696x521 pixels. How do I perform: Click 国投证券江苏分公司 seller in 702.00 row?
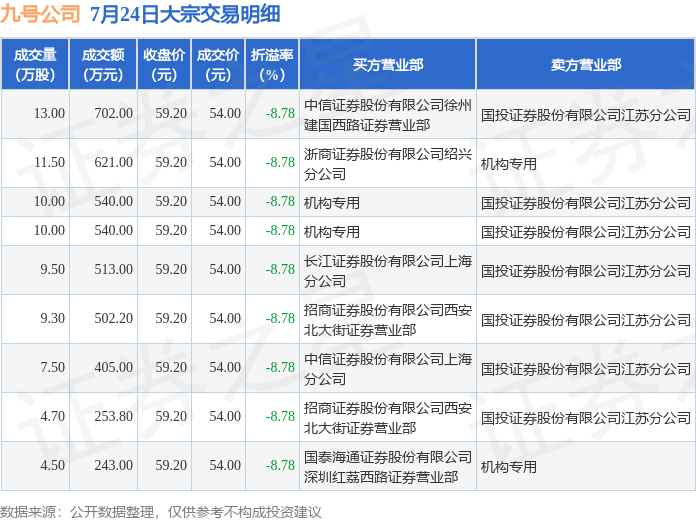586,115
